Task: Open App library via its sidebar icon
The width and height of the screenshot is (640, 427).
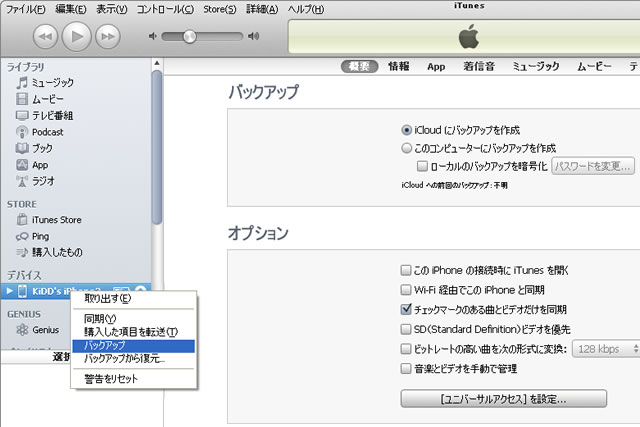Action: (x=22, y=165)
